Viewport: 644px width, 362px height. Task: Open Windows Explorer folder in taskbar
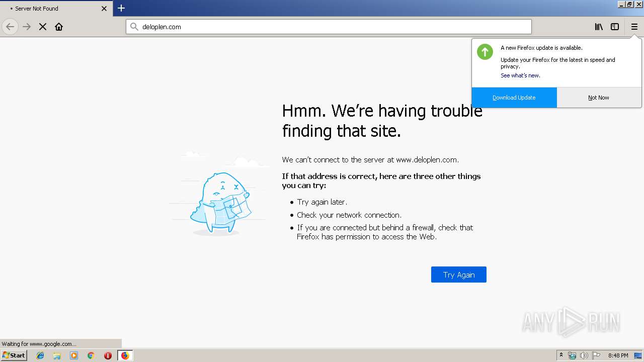57,355
